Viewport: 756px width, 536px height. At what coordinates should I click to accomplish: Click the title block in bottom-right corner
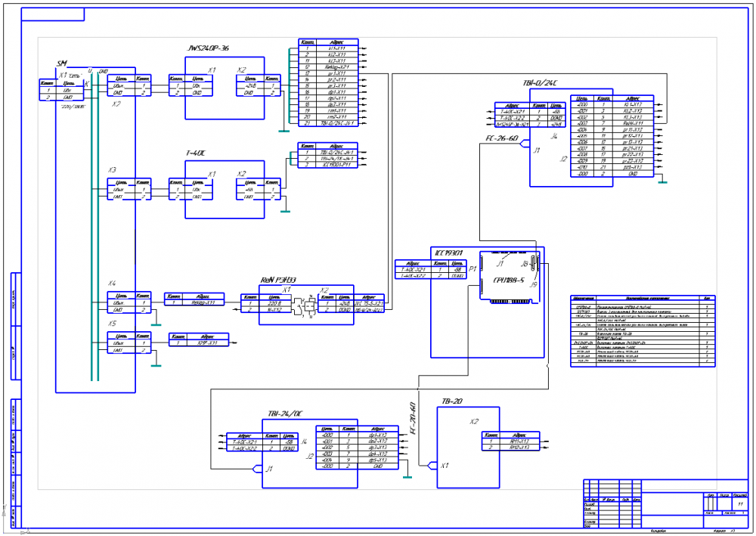pos(659,502)
